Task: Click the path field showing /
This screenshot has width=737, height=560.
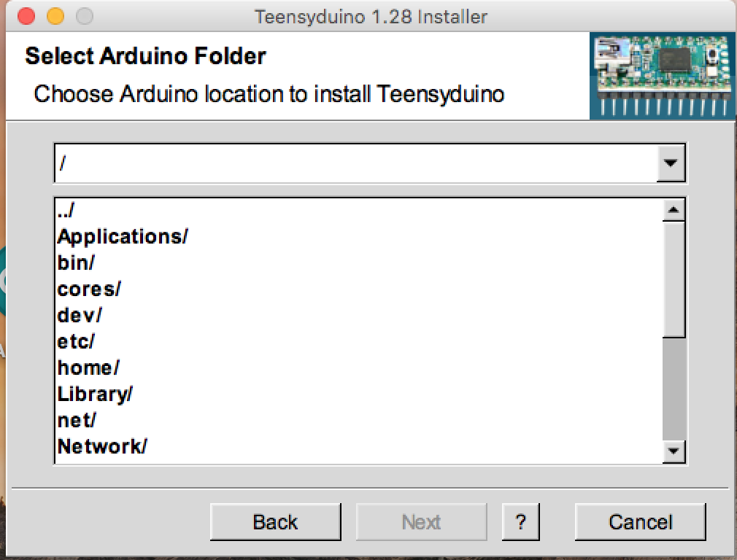Action: [x=356, y=163]
